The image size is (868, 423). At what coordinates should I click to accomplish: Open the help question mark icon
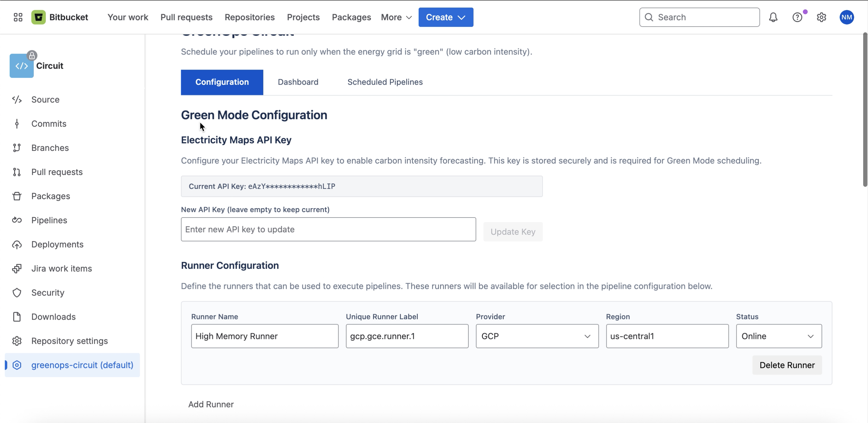click(x=797, y=17)
